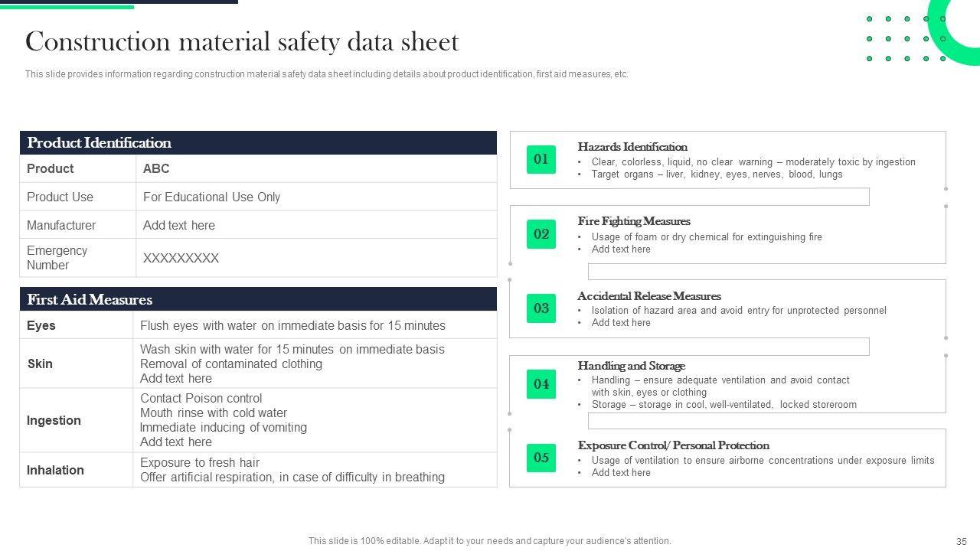Click the green 01 number badge
Screen dimensions: 980x551
[x=541, y=159]
